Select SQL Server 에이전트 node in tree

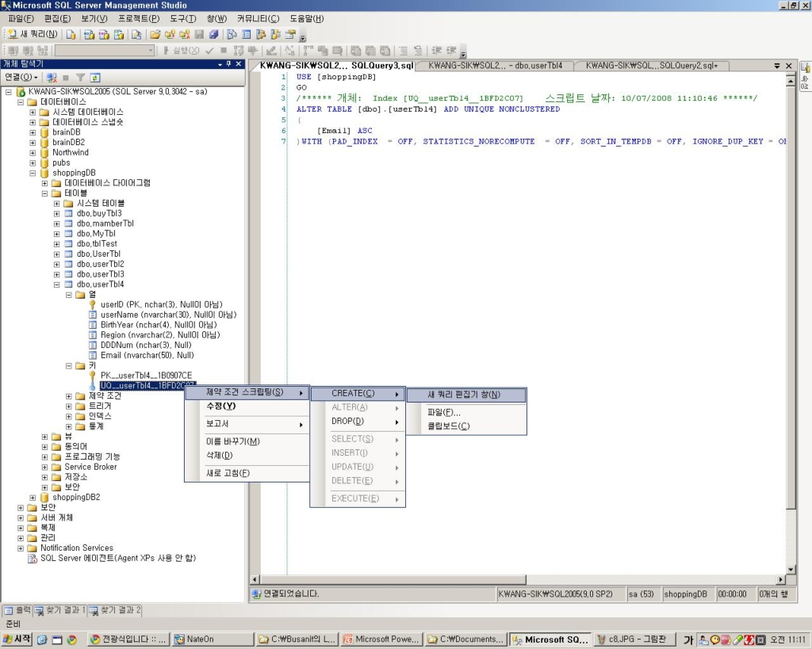coord(118,559)
